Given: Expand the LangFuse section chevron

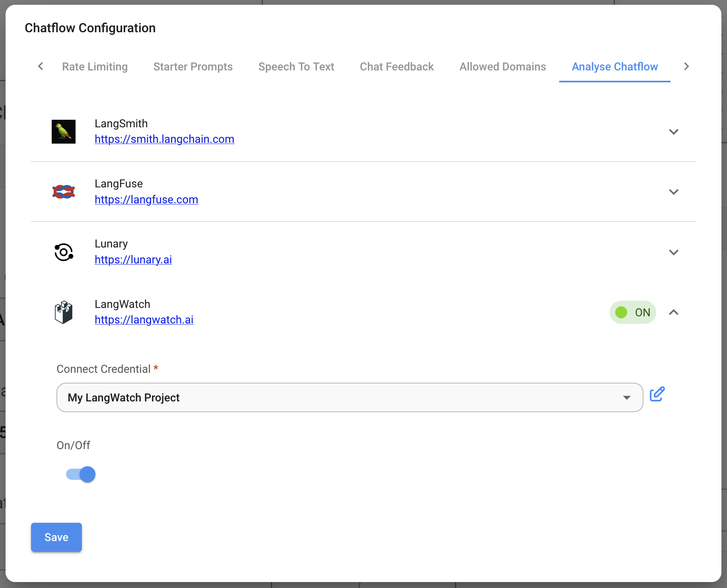Looking at the screenshot, I should (x=674, y=192).
